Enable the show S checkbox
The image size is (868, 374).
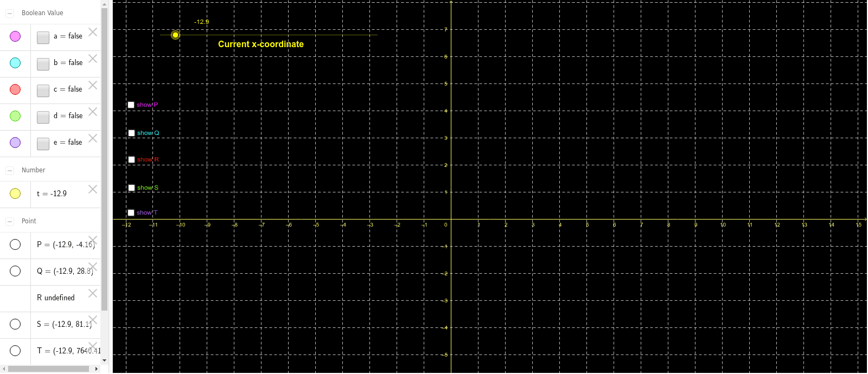(131, 188)
